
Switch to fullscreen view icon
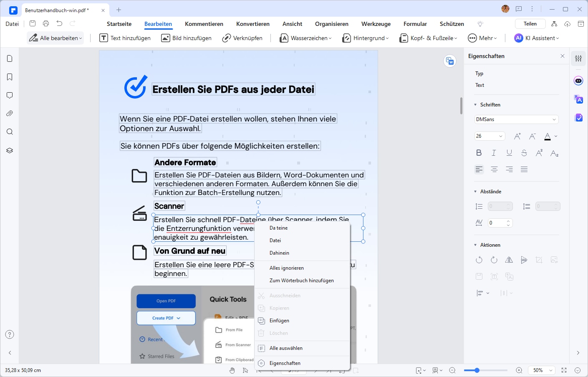coord(564,370)
